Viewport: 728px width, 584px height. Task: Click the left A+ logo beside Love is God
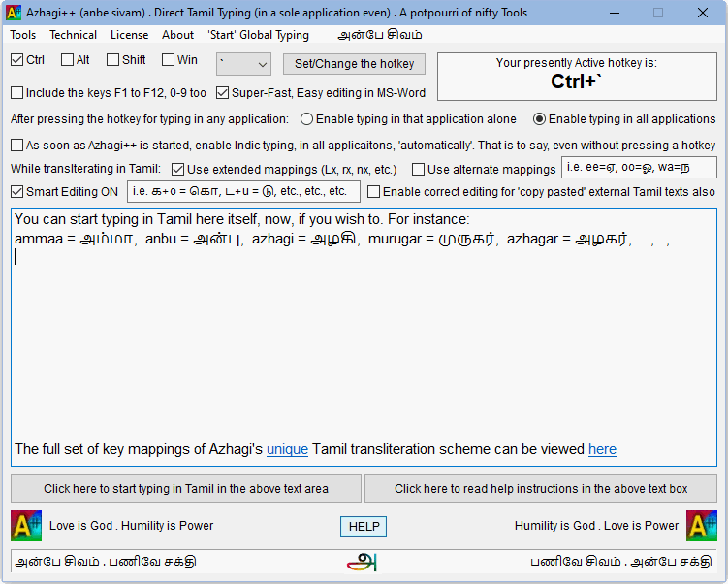coord(26,526)
